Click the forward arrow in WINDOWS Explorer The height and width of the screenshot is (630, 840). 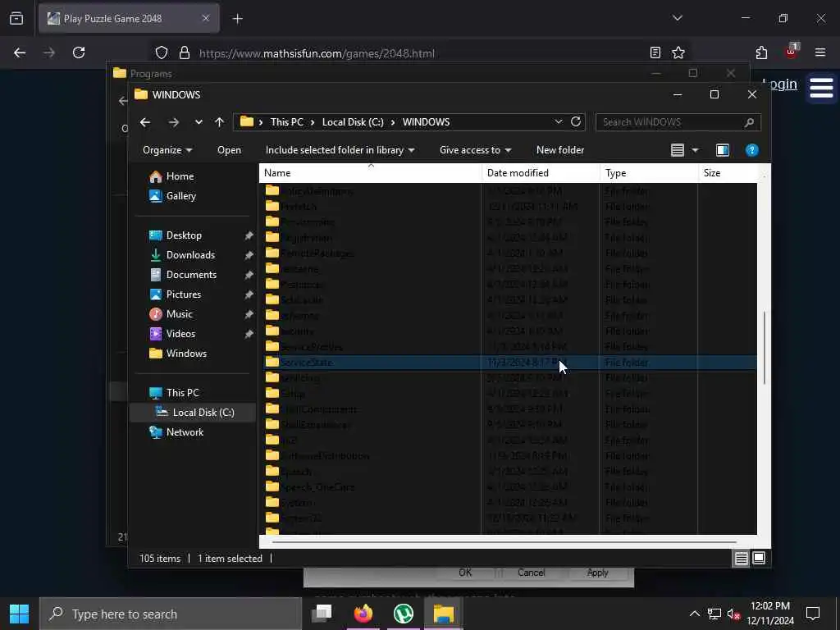click(x=174, y=122)
